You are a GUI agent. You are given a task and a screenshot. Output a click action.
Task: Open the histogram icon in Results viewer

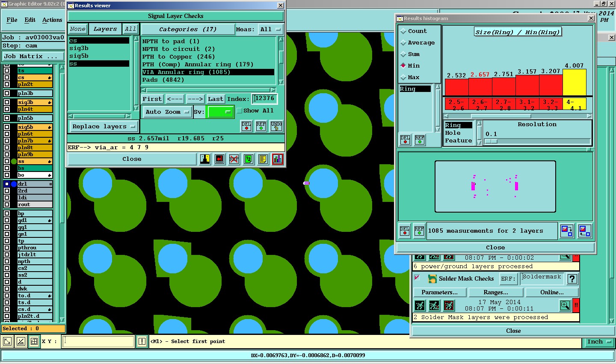[278, 159]
